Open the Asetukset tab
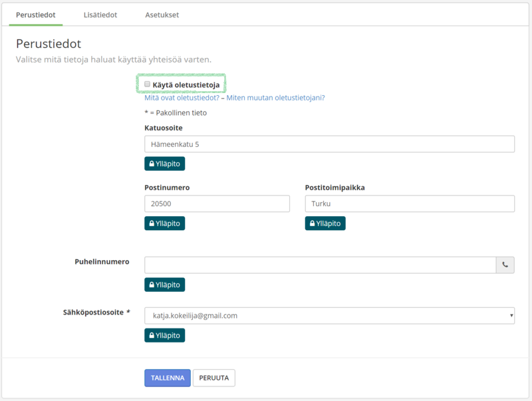This screenshot has width=532, height=401. pos(162,15)
